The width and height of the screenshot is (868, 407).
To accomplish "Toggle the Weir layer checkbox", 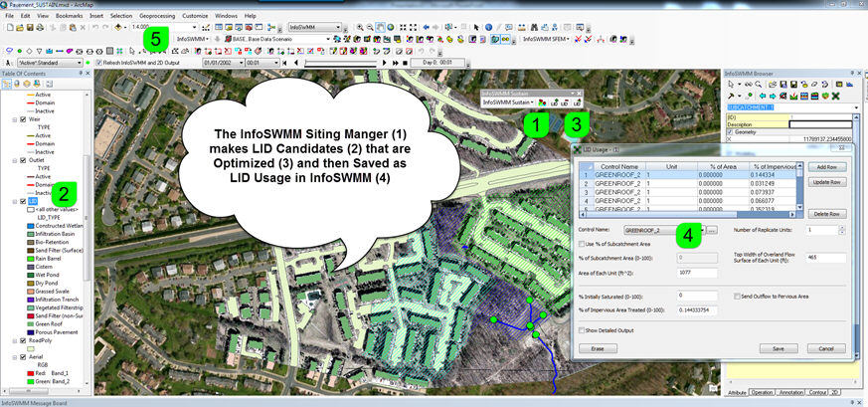I will tap(23, 119).
